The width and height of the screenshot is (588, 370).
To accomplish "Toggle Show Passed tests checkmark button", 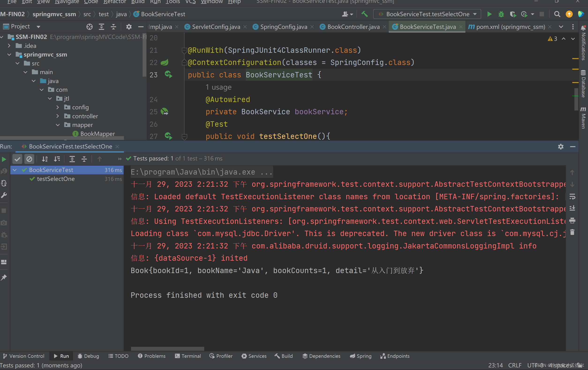I will [x=17, y=159].
